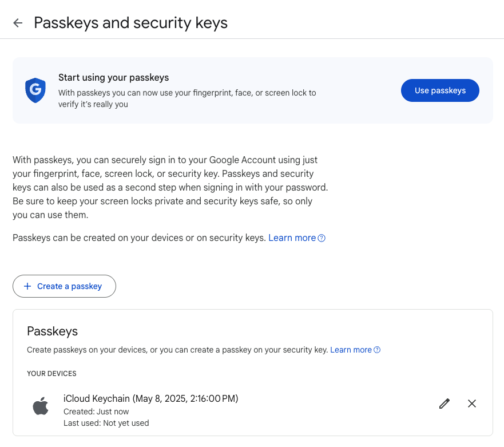This screenshot has width=504, height=447.
Task: Open Learn more link below description paragraph
Action: tap(292, 238)
